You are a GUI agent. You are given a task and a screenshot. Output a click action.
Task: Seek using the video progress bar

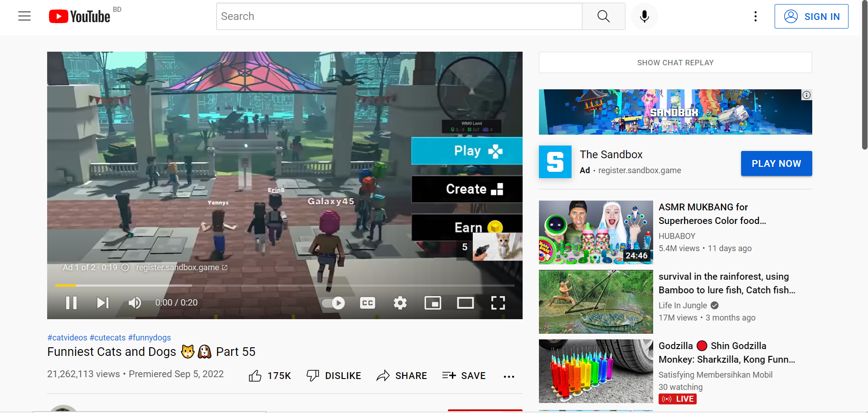coord(285,285)
